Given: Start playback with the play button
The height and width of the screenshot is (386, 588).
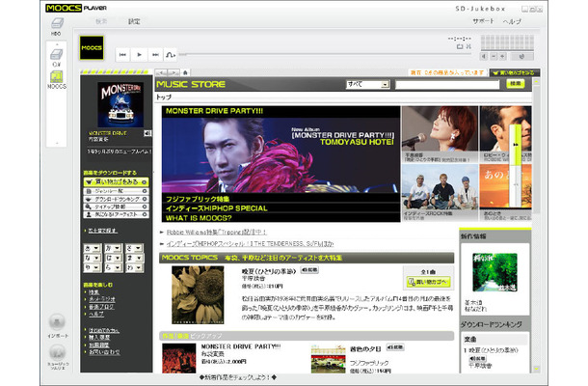Looking at the screenshot, I should click(139, 55).
